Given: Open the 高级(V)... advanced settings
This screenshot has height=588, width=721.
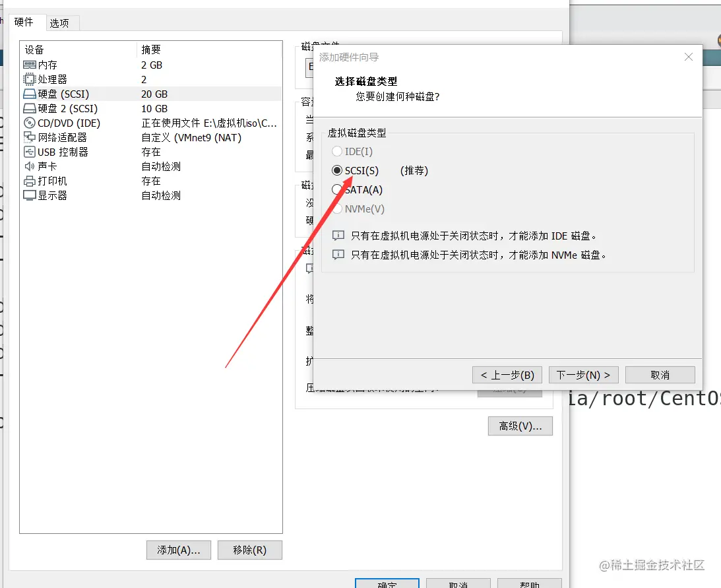Looking at the screenshot, I should [520, 426].
